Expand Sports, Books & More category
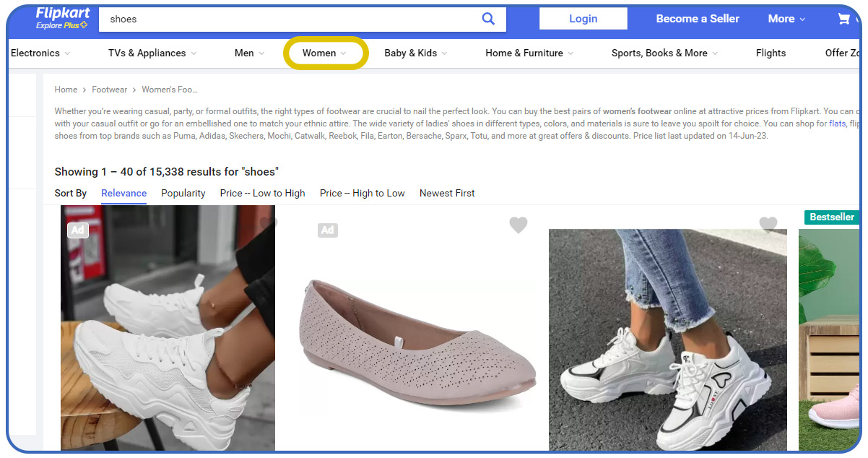The height and width of the screenshot is (458, 868). coord(664,53)
